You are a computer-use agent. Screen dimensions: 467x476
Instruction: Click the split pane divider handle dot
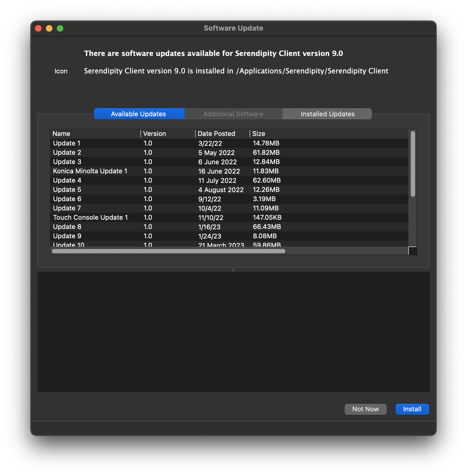click(x=233, y=270)
